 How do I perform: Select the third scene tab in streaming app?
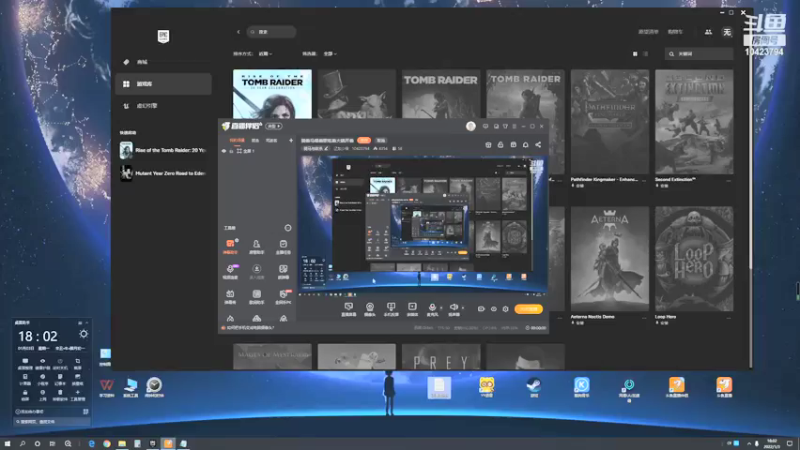click(271, 140)
